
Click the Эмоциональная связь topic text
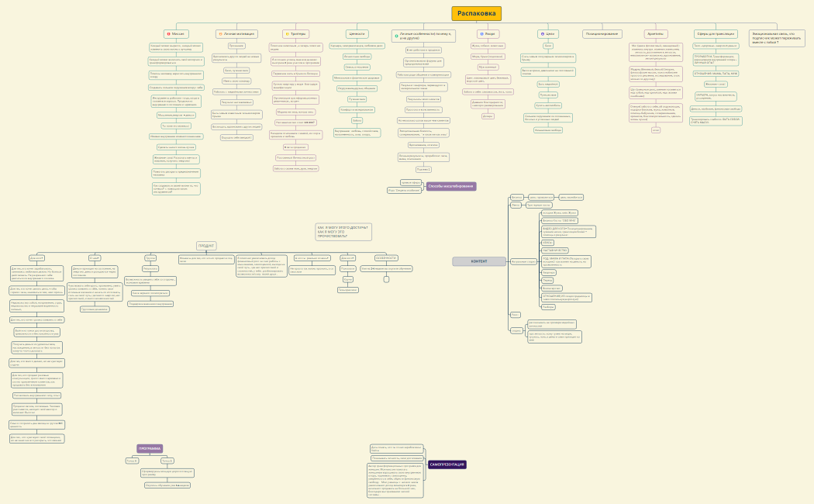[x=778, y=36]
